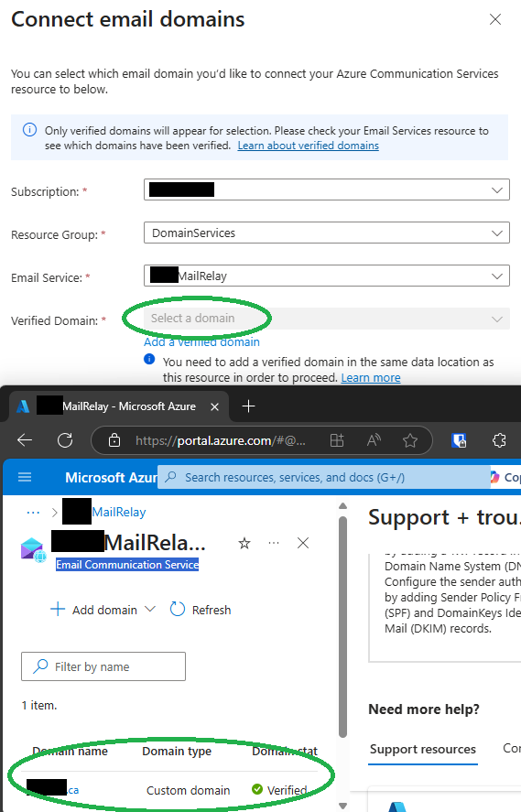521x812 pixels.
Task: Click the site lock icon
Action: (114, 440)
